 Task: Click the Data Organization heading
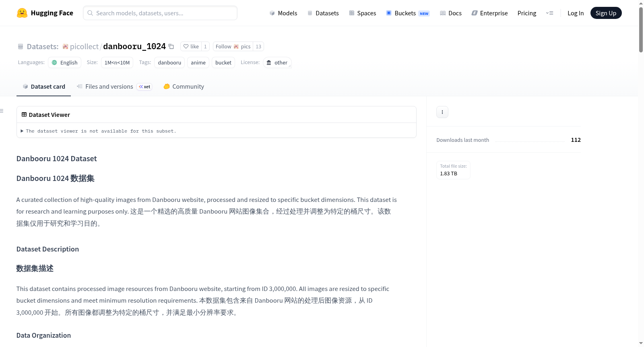43,335
